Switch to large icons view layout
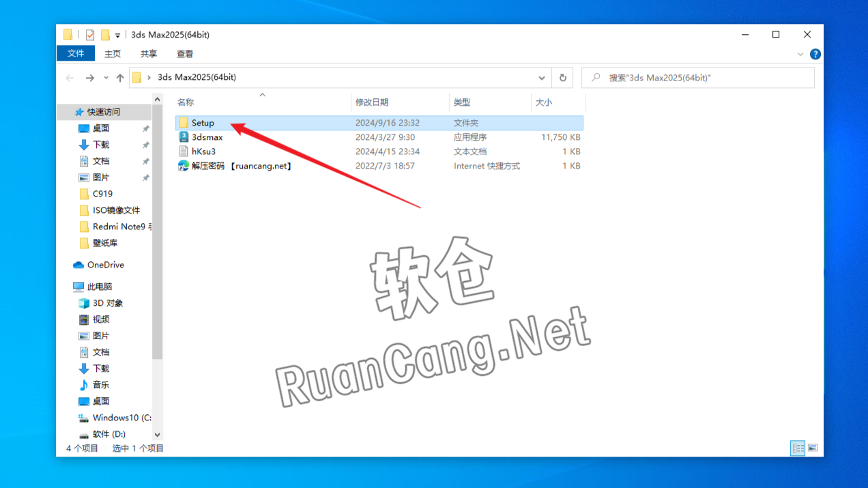The image size is (868, 488). pos(813,448)
